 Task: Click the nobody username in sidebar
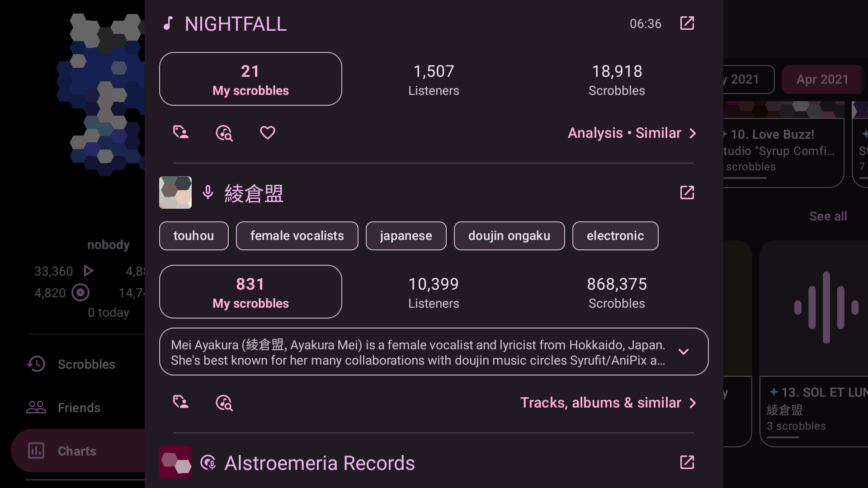(x=108, y=244)
